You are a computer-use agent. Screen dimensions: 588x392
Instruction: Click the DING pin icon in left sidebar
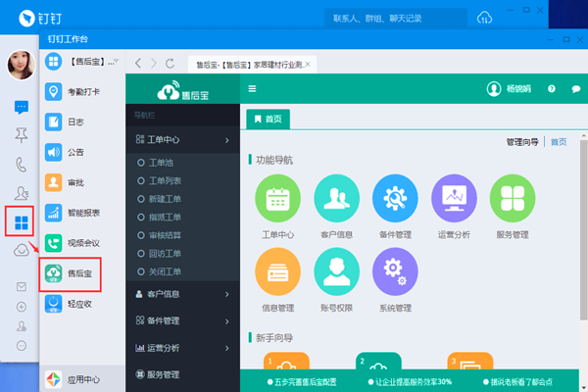[22, 135]
